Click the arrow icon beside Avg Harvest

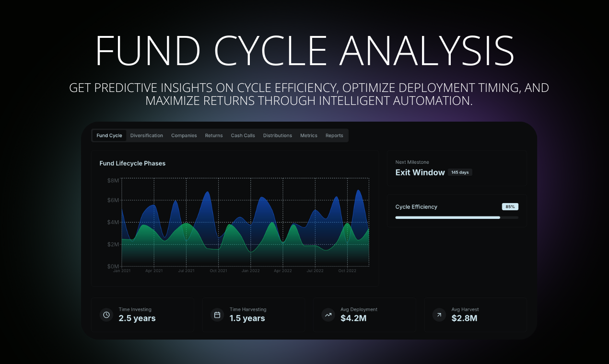pos(439,315)
